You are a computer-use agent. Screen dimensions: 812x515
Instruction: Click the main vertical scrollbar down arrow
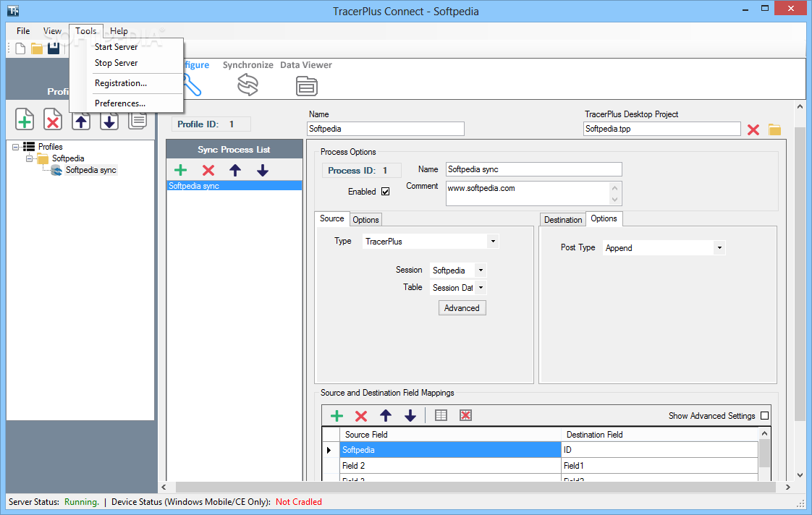click(800, 474)
